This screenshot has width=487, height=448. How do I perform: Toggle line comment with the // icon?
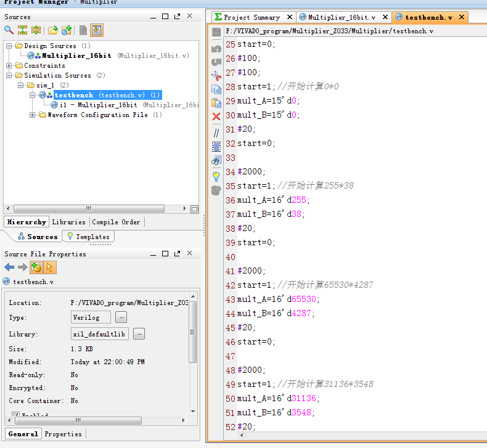tap(216, 132)
